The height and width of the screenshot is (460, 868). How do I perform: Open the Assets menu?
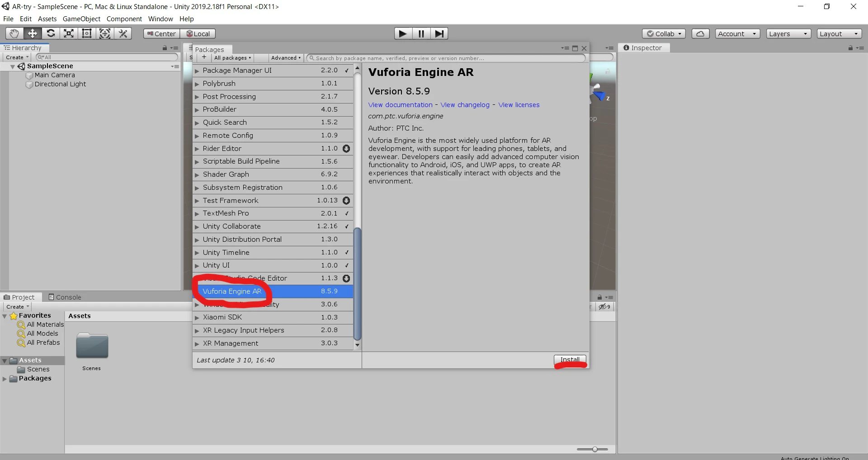point(47,19)
